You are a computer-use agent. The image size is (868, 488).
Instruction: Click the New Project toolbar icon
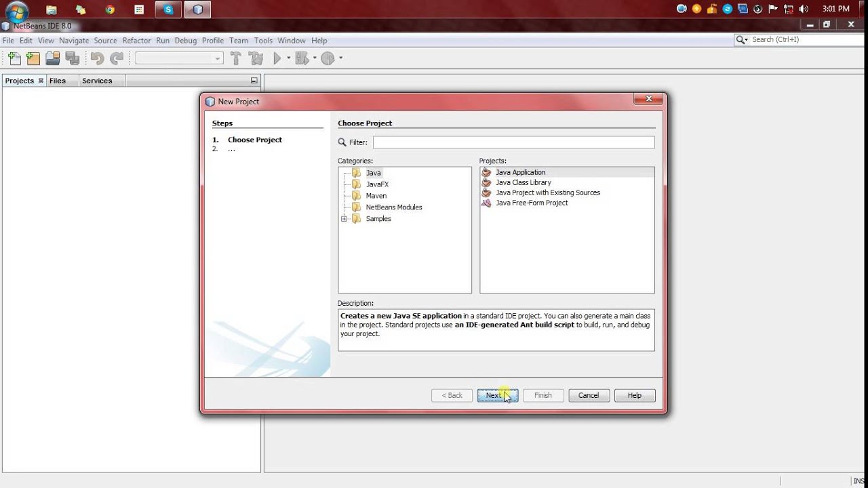click(33, 58)
